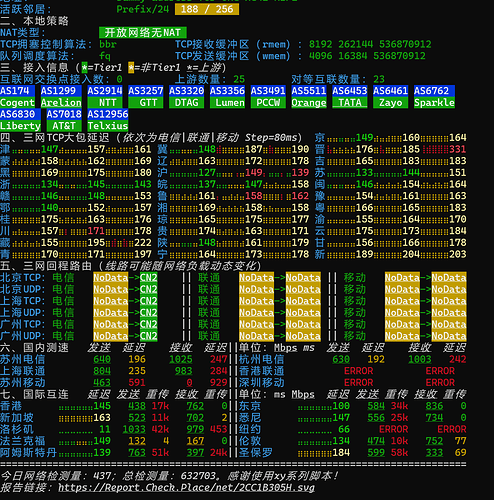
Task: Click send value '1033' for 洛杉矶
Action: (134, 429)
